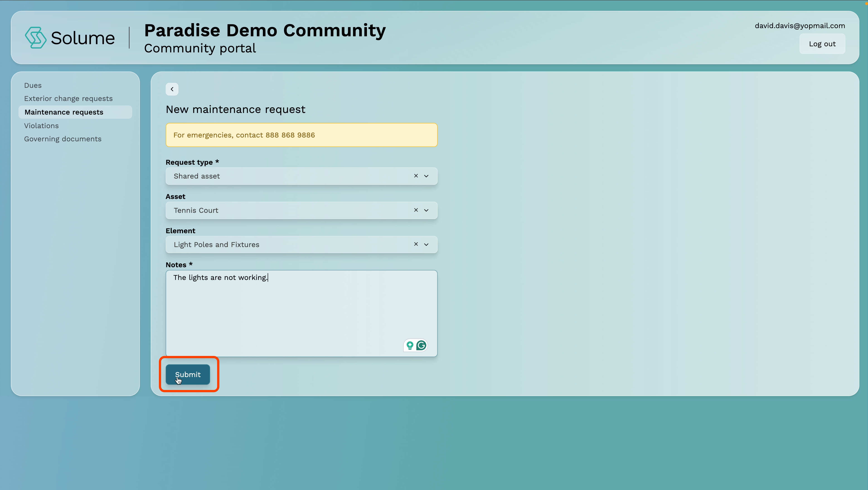Open Governing documents in sidebar

coord(63,139)
